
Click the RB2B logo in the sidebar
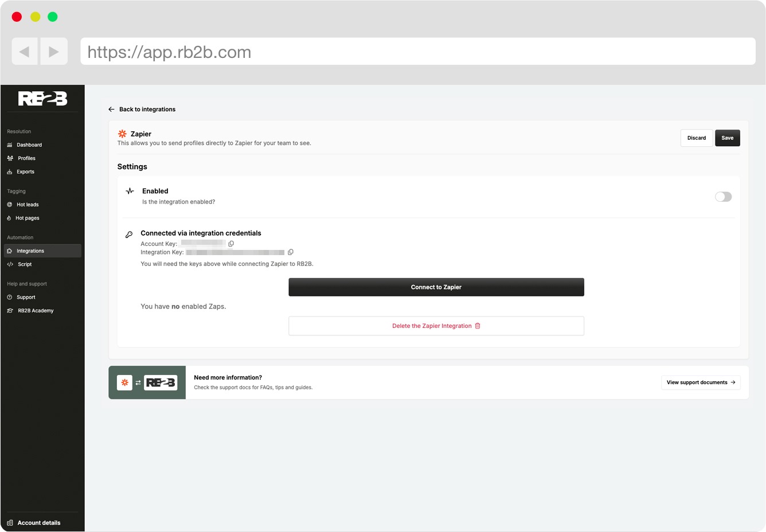tap(42, 99)
